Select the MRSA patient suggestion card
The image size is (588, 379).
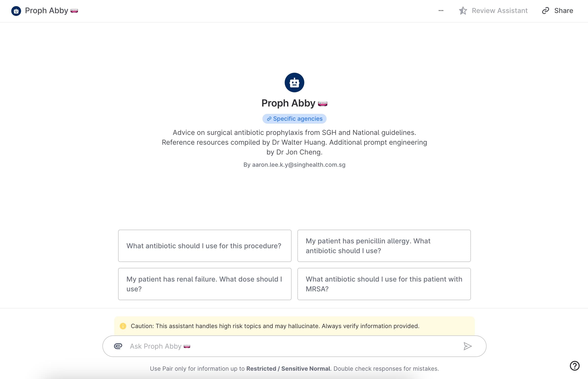click(x=384, y=284)
